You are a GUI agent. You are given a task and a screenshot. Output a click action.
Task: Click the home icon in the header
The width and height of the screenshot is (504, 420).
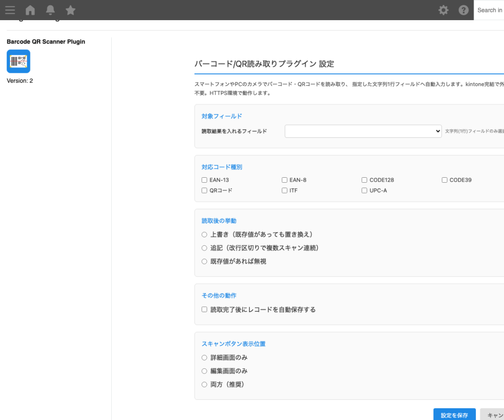pyautogui.click(x=30, y=10)
